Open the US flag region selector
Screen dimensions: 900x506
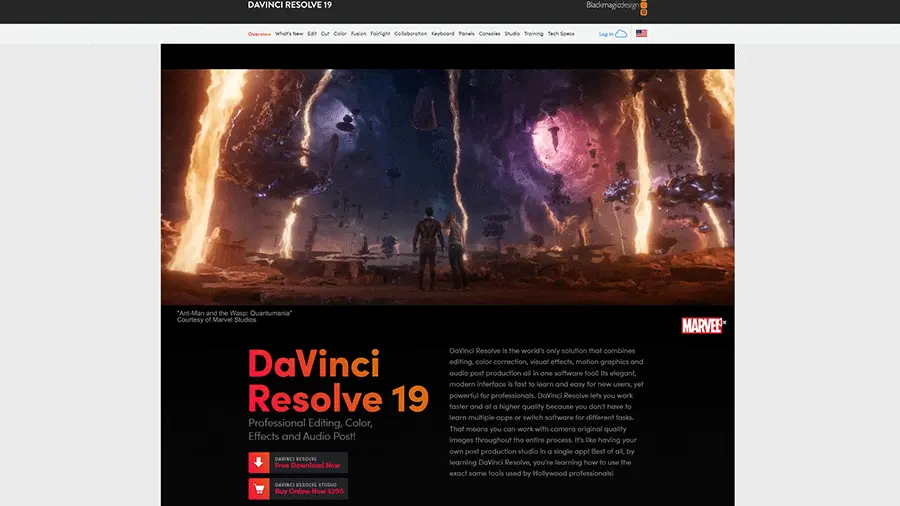pyautogui.click(x=641, y=34)
